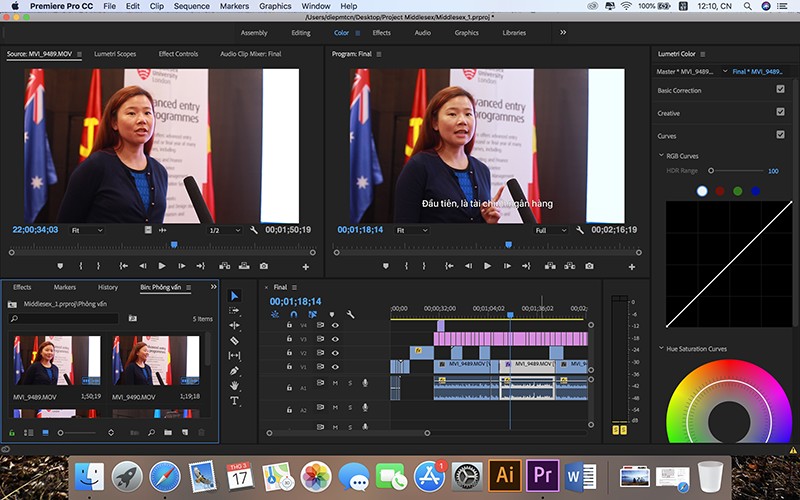Toggle V3 track output eye
The width and height of the screenshot is (800, 500).
coord(335,339)
